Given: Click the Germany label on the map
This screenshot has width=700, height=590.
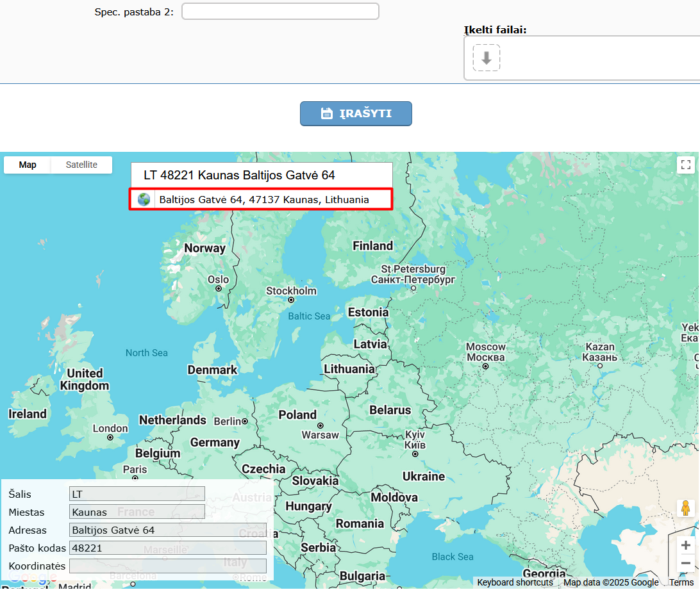Looking at the screenshot, I should pos(215,442).
